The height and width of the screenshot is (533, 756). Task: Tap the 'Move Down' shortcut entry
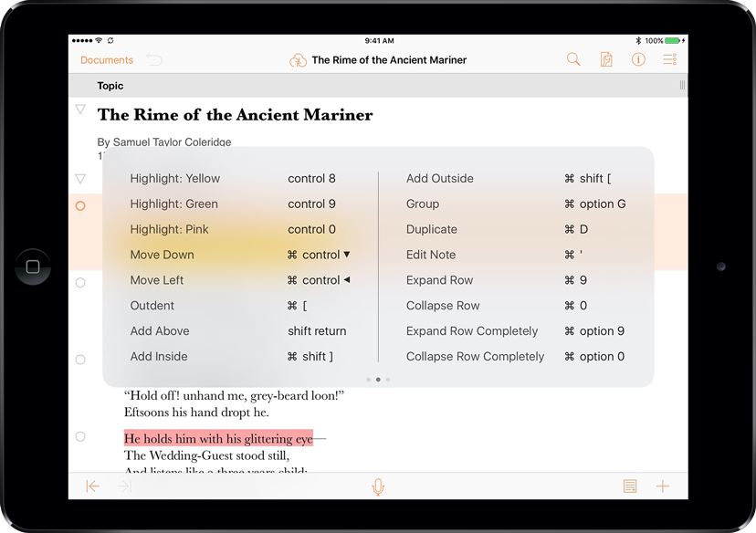(x=162, y=255)
